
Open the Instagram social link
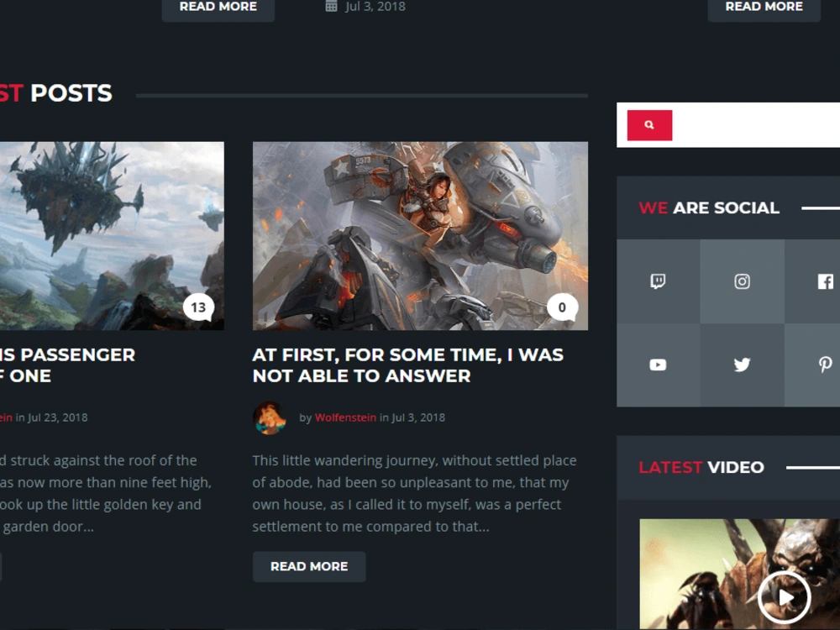click(x=742, y=281)
